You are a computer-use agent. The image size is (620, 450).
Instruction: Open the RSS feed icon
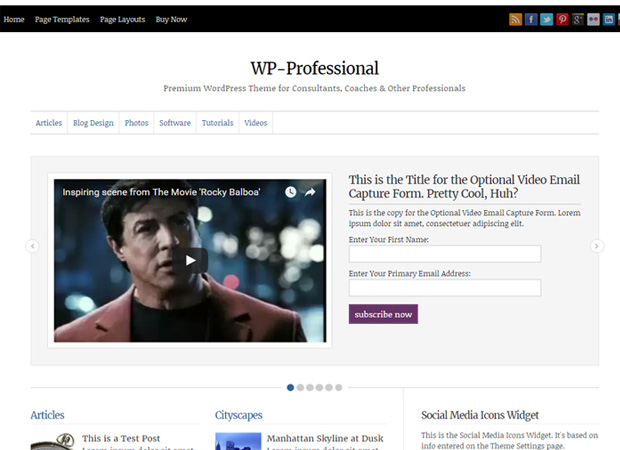coord(515,19)
